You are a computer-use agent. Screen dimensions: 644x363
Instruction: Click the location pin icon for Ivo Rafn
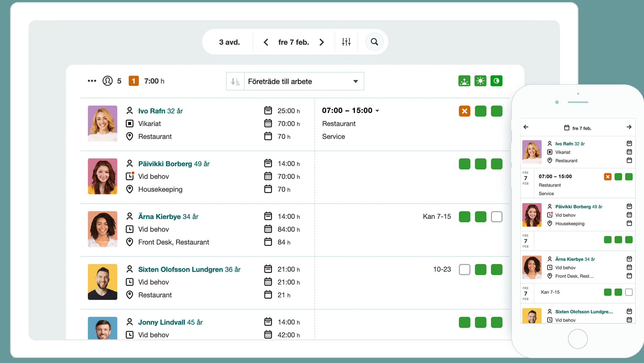tap(129, 136)
